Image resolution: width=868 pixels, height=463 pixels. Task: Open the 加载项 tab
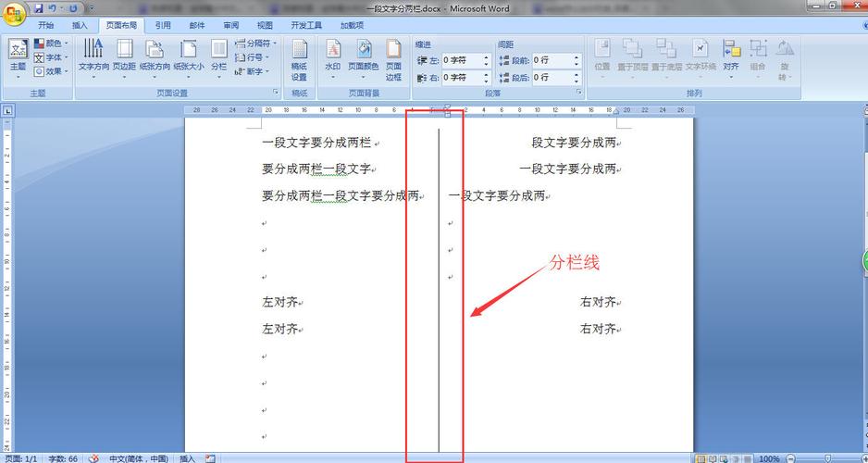pyautogui.click(x=352, y=26)
